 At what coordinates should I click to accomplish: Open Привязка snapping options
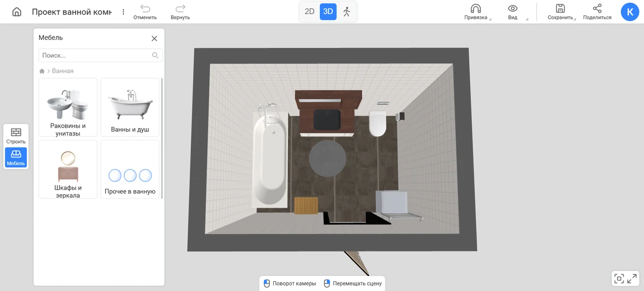(476, 12)
